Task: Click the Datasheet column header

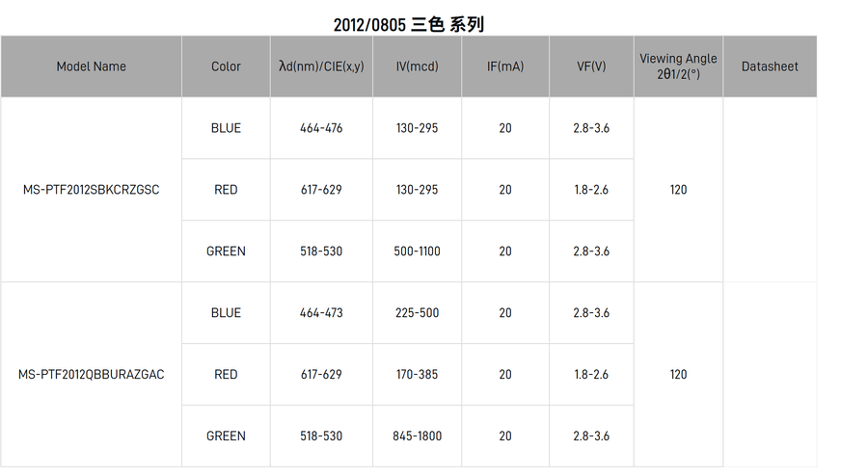Action: click(770, 66)
